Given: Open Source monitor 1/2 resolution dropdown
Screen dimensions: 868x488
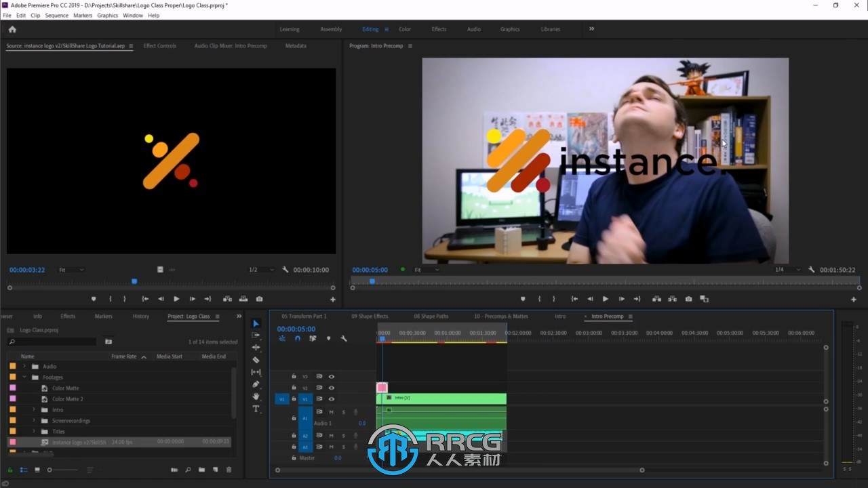Looking at the screenshot, I should [x=262, y=270].
